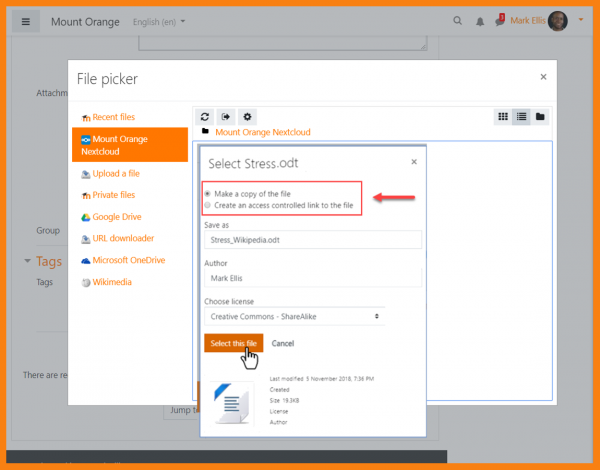Switch to folder tree view
Viewport: 600px width, 470px height.
pyautogui.click(x=540, y=117)
